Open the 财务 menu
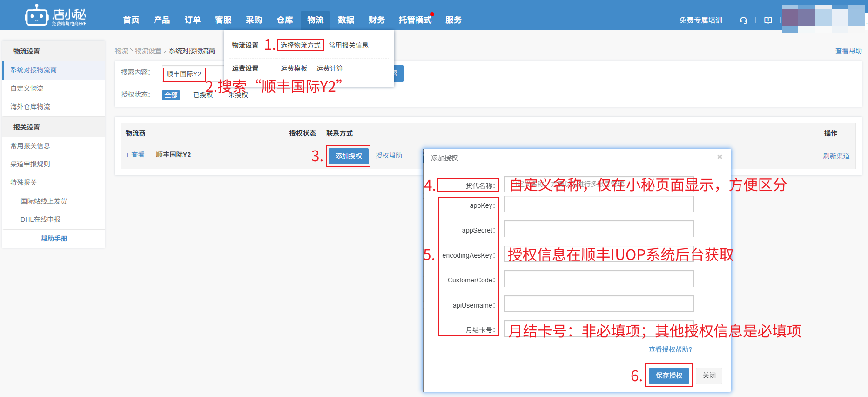 click(x=377, y=20)
